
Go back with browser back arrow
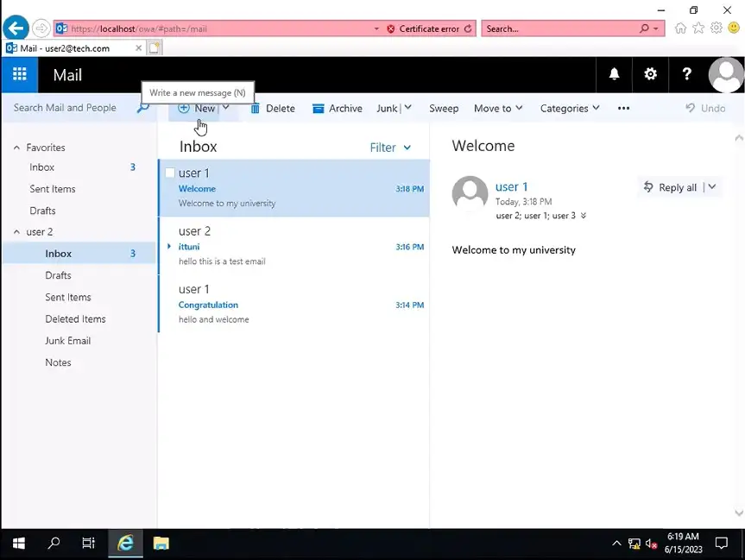click(x=16, y=28)
